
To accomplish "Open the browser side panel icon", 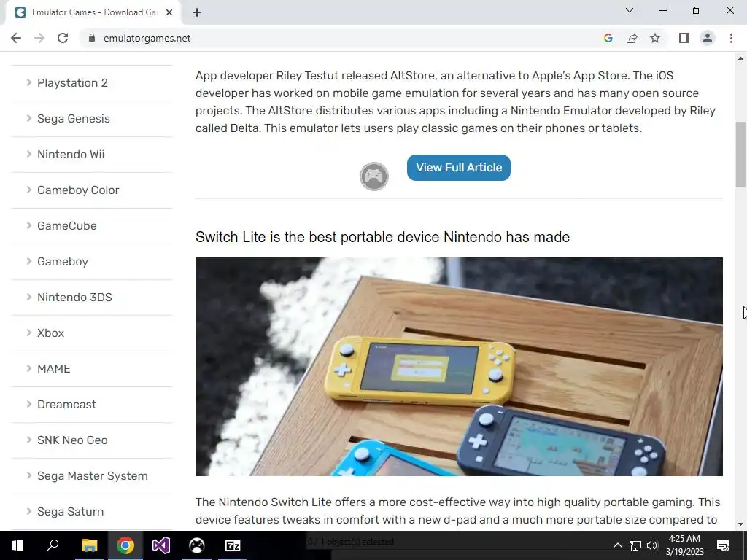I will pyautogui.click(x=684, y=38).
